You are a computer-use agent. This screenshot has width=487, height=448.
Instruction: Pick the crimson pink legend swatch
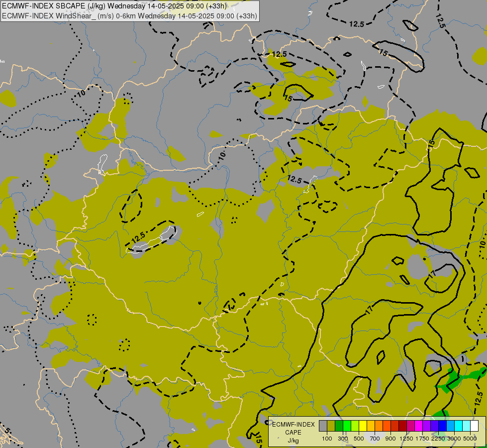click(x=410, y=426)
